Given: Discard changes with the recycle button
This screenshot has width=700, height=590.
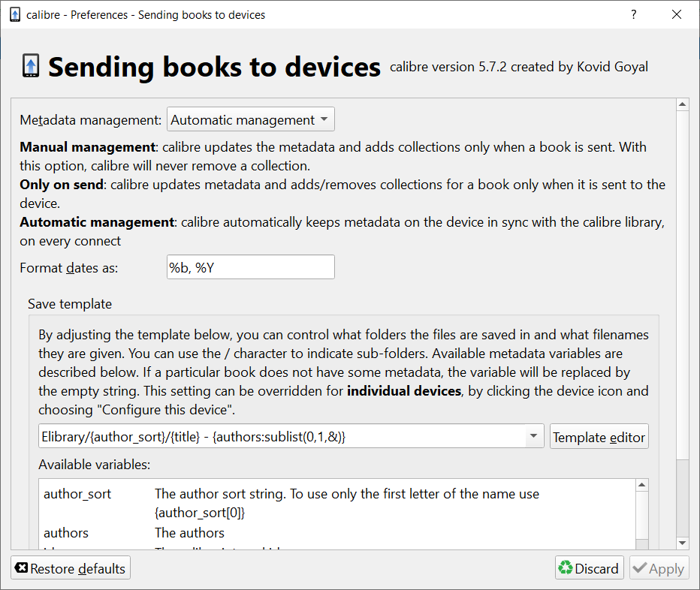Looking at the screenshot, I should click(x=589, y=568).
